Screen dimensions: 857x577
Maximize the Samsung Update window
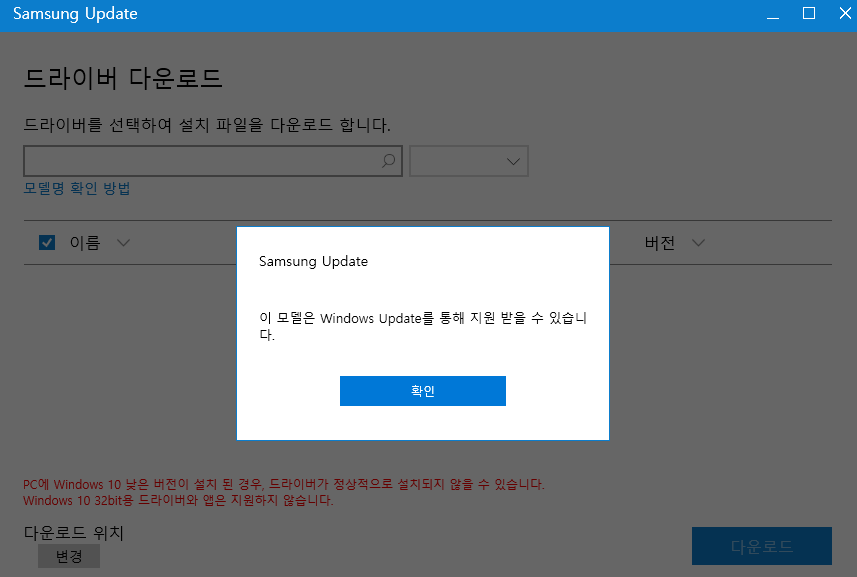(x=809, y=13)
